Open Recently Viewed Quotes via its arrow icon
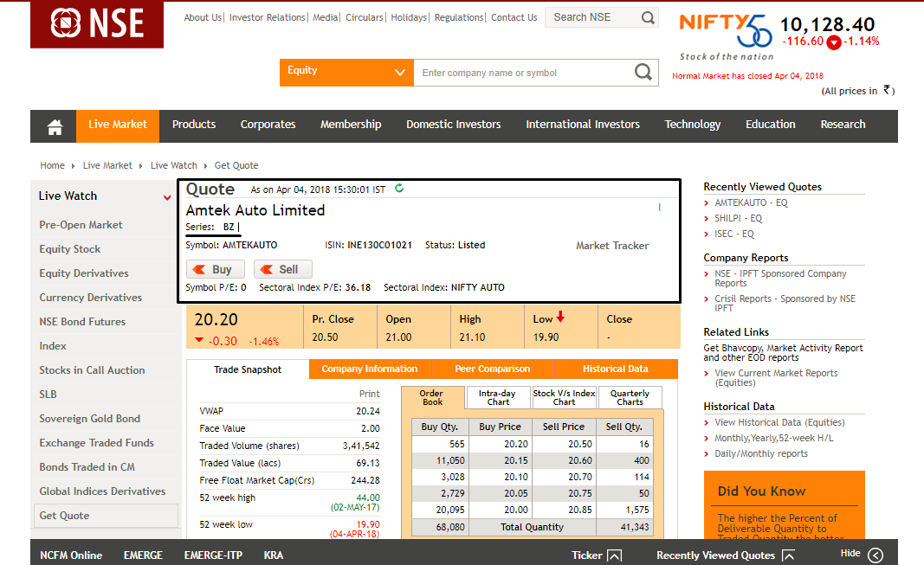Viewport: 924px width, 565px height. [x=787, y=555]
